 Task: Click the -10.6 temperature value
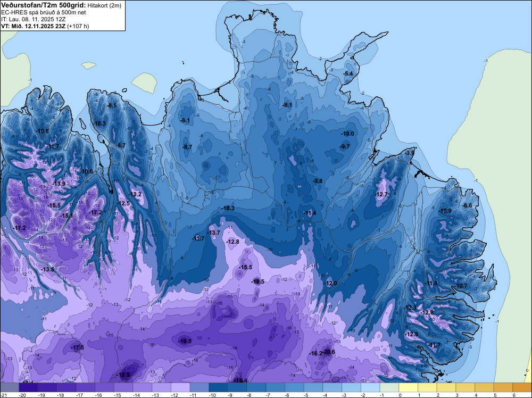[x=87, y=171]
